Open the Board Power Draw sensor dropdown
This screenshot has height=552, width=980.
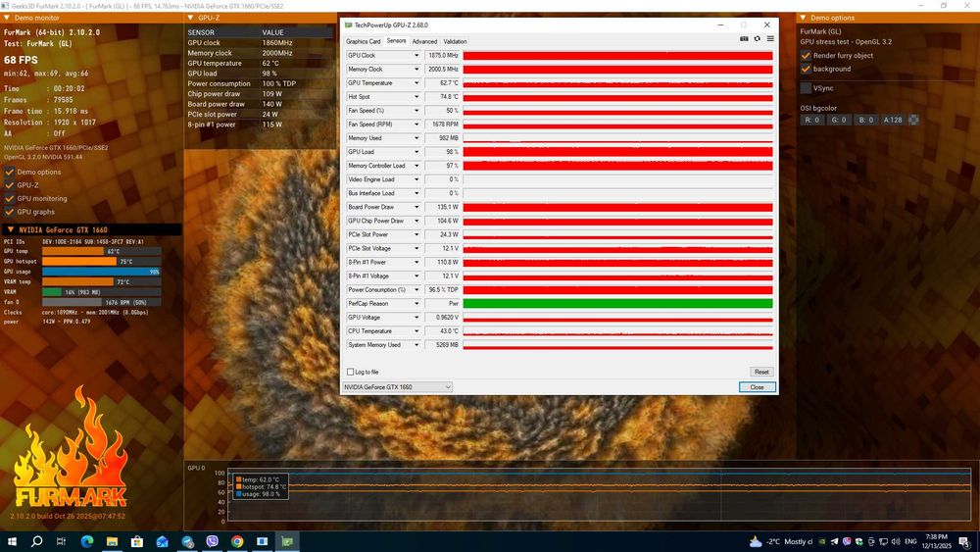tap(416, 207)
